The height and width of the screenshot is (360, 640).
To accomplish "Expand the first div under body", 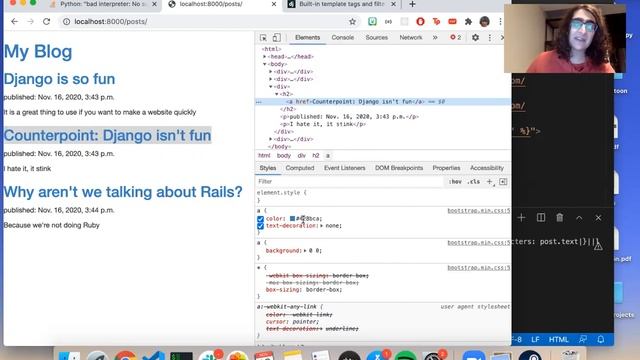I will [271, 72].
